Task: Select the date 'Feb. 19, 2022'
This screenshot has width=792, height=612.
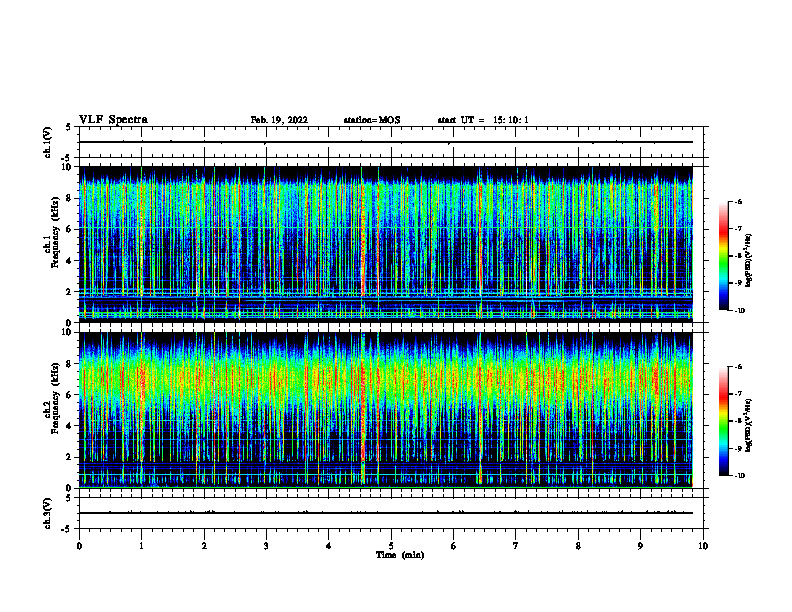Action: point(279,120)
